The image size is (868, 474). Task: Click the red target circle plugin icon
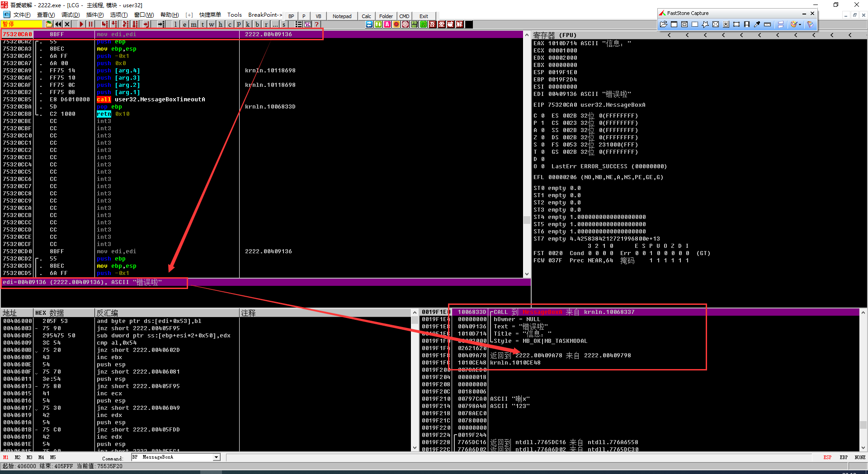click(x=406, y=24)
